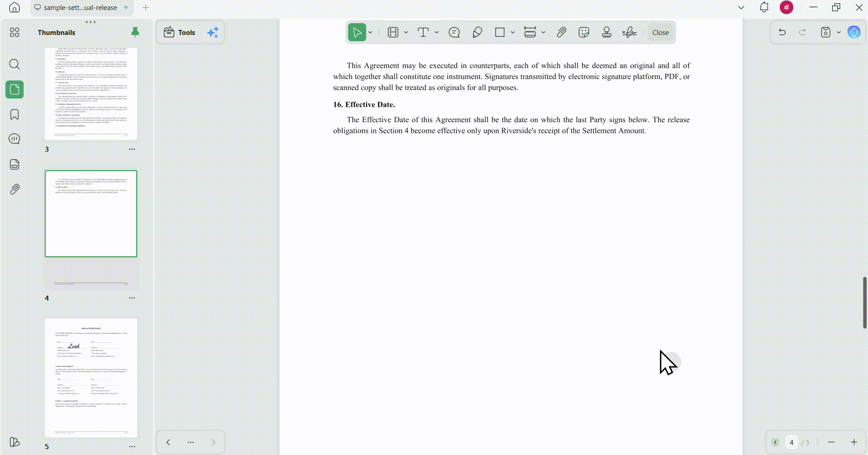Zoom out with the minus button

pyautogui.click(x=831, y=442)
